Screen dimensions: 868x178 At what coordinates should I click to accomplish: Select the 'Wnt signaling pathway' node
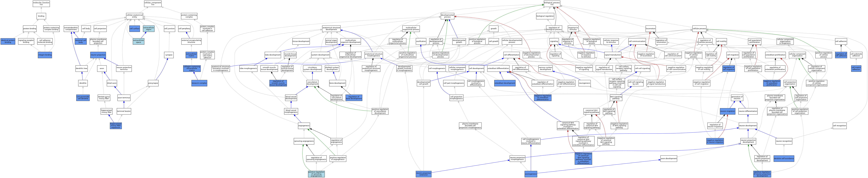pyautogui.click(x=616, y=98)
